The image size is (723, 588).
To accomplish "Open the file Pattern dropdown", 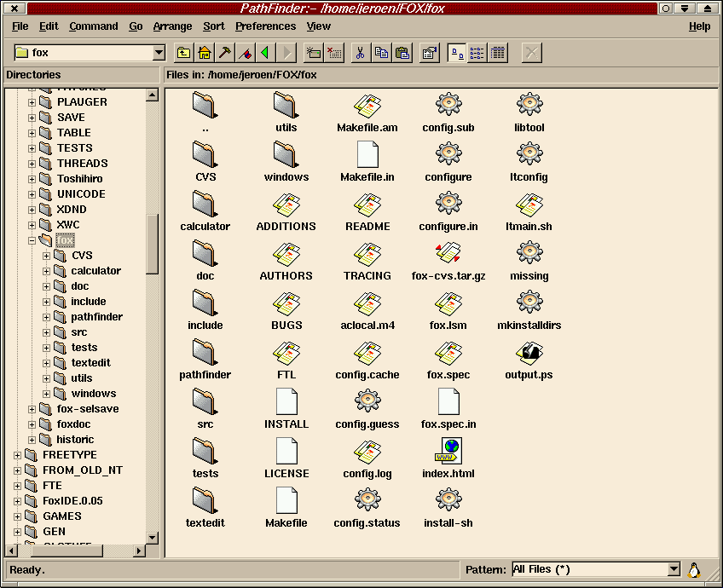I will 674,569.
